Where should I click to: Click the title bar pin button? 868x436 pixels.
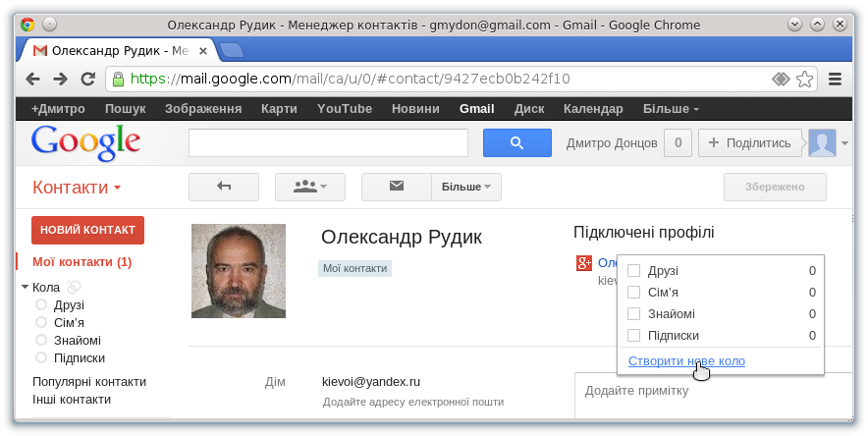(49, 25)
